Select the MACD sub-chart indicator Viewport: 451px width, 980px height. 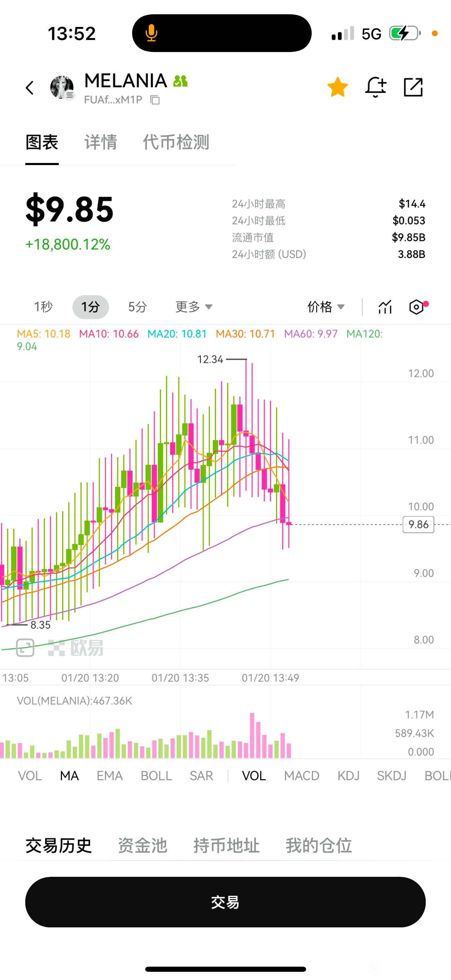click(302, 776)
